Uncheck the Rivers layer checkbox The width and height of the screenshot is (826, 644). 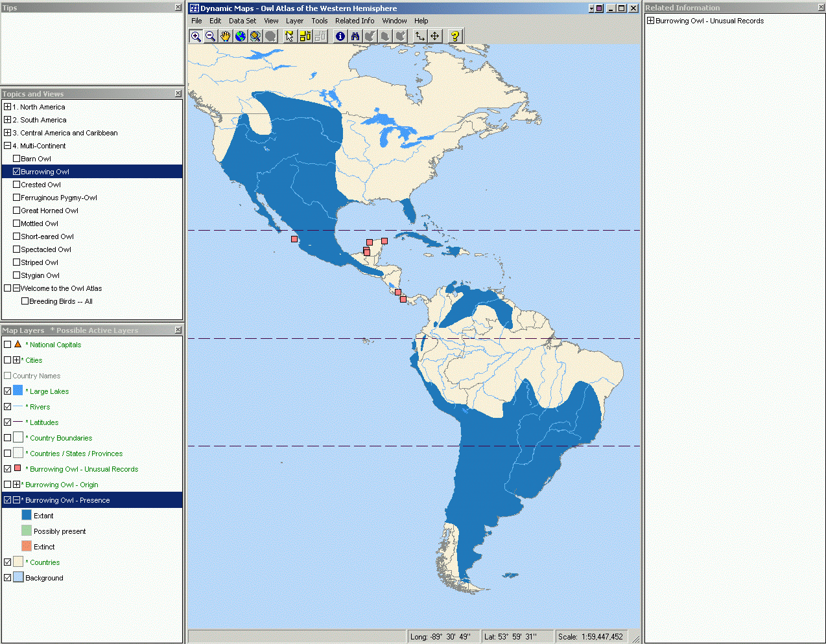point(8,407)
